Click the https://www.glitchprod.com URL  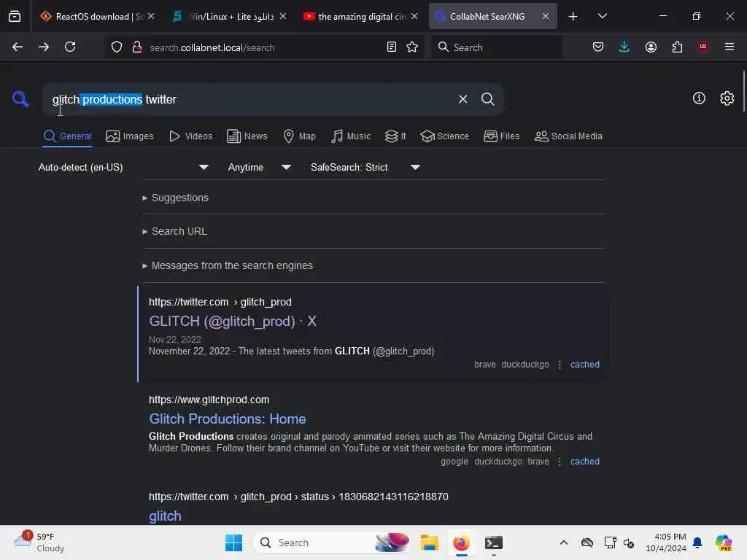point(209,400)
